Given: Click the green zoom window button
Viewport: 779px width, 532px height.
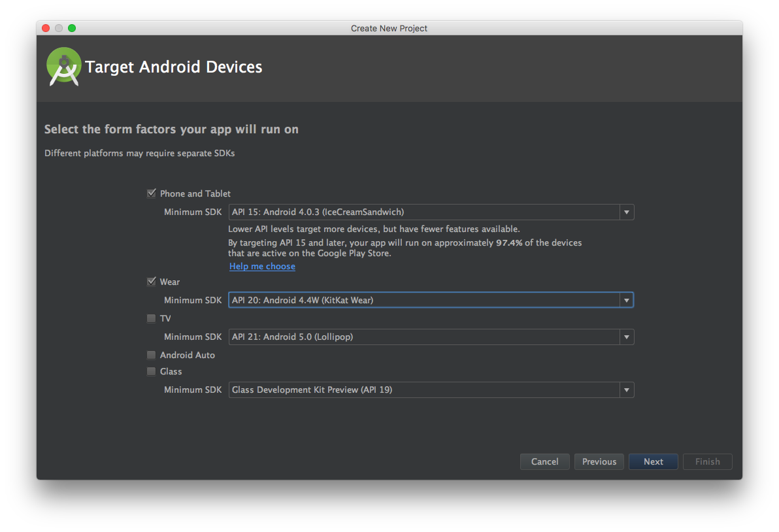Looking at the screenshot, I should [x=72, y=28].
